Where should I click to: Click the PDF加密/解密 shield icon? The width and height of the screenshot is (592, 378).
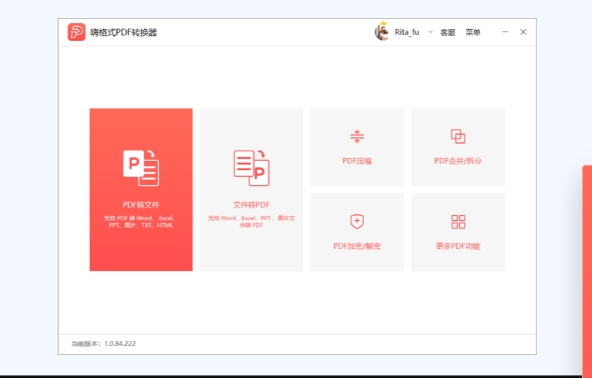coord(357,222)
